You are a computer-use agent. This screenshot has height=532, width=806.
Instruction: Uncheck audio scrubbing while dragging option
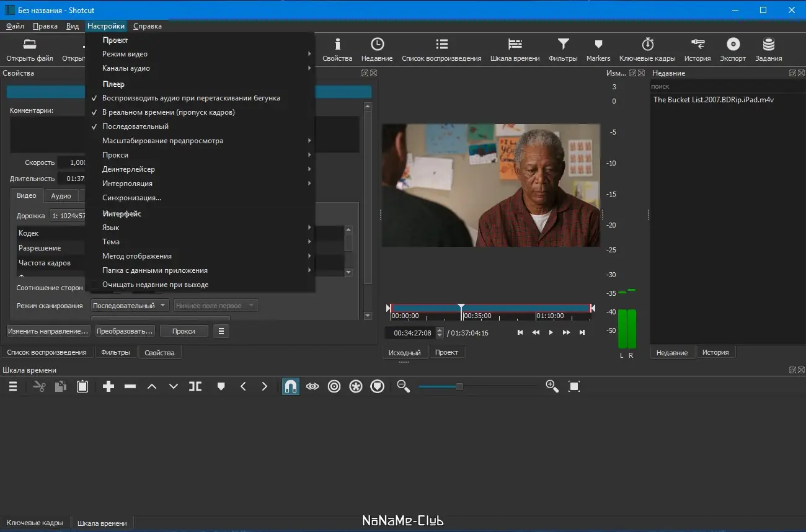191,98
